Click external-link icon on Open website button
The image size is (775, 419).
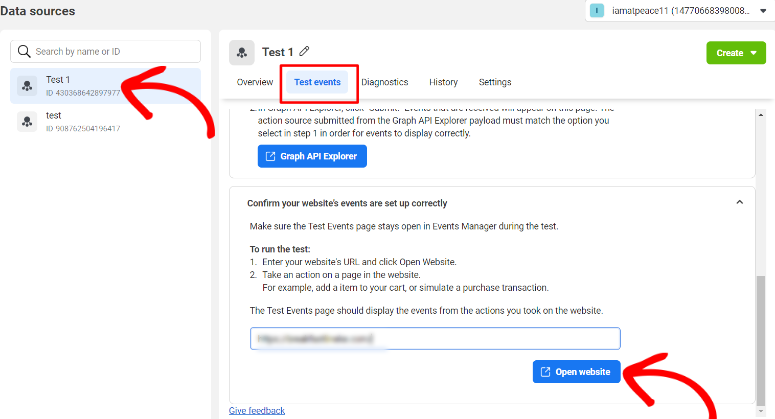[x=545, y=372]
